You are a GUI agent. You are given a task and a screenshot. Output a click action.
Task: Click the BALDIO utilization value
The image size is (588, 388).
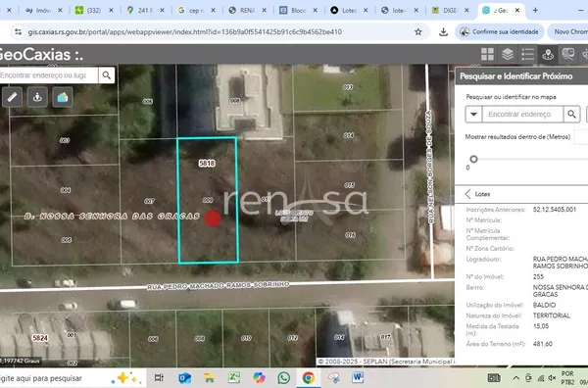[x=544, y=305]
